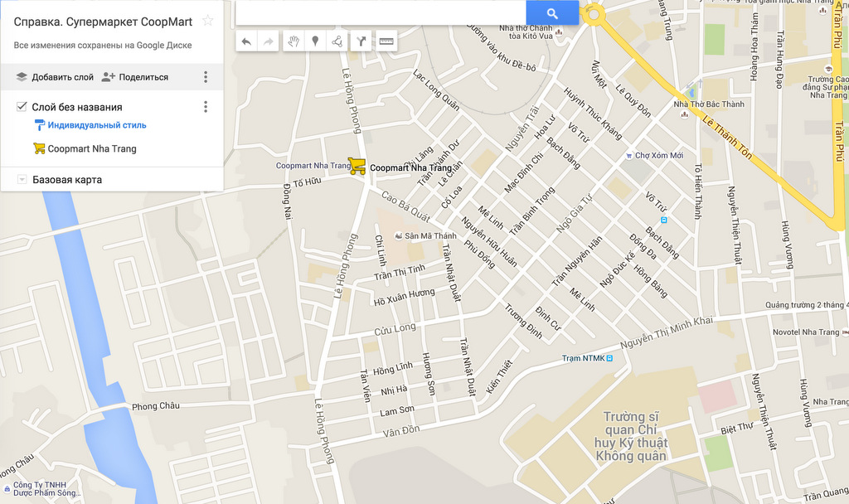Click the map title Справка. Супермаркет CoopMart
This screenshot has height=504, width=849.
[x=103, y=22]
